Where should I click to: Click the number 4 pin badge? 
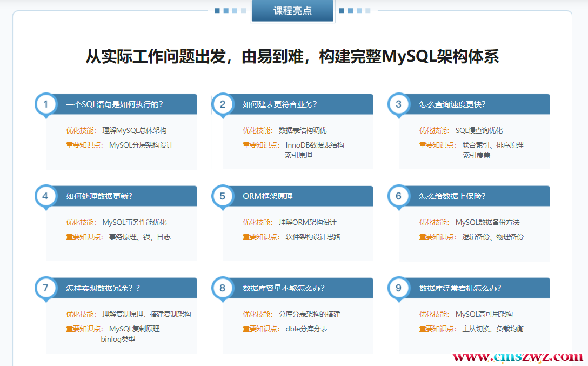pos(46,196)
